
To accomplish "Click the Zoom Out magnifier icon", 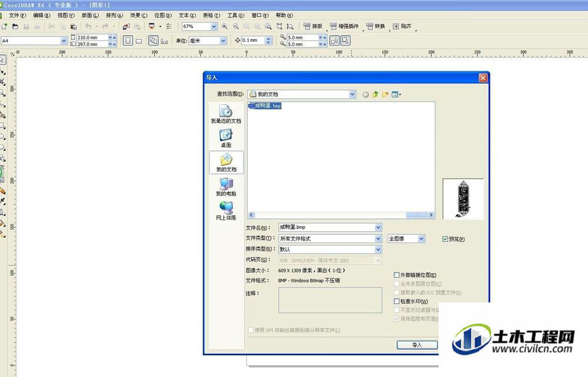I will point(236,26).
